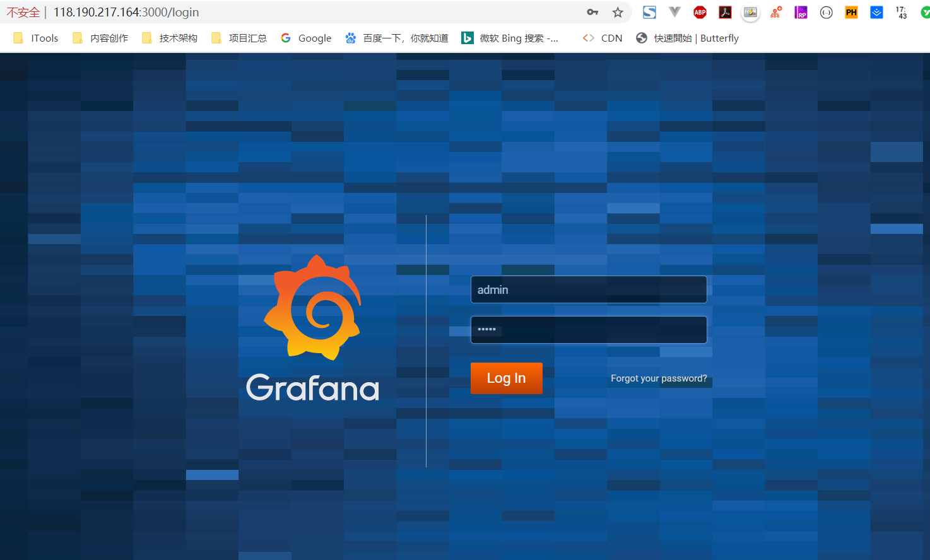Open the ITools bookmark folder
The height and width of the screenshot is (560, 930).
click(36, 38)
